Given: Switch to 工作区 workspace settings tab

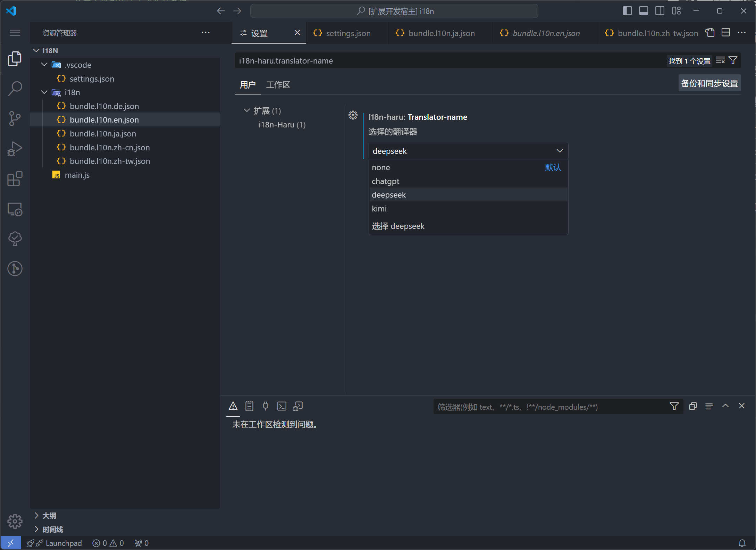Looking at the screenshot, I should pyautogui.click(x=278, y=85).
